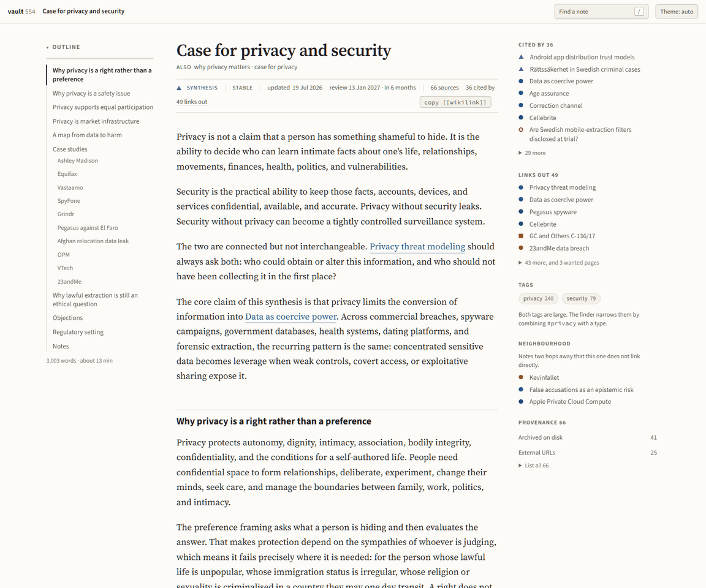Focus the Find a note search field
This screenshot has width=706, height=588.
(601, 12)
